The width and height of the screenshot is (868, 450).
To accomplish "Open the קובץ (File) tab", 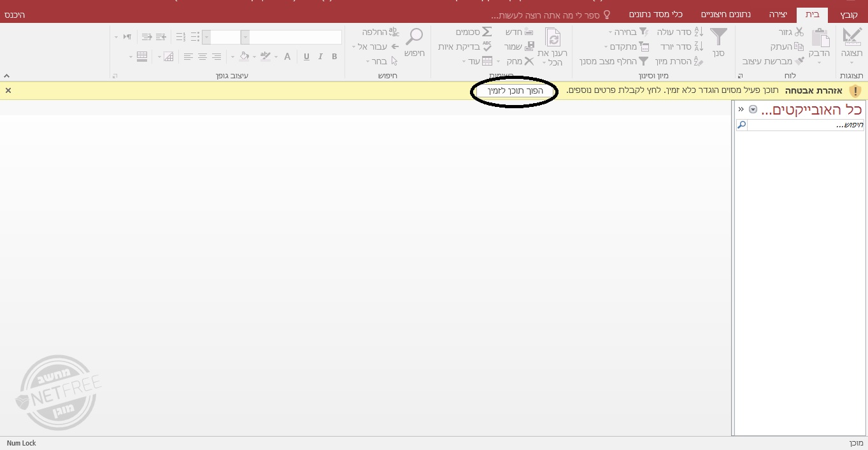I will coord(849,15).
